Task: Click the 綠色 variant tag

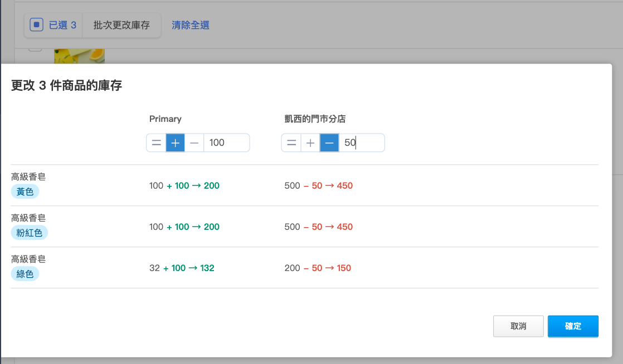Action: [25, 274]
